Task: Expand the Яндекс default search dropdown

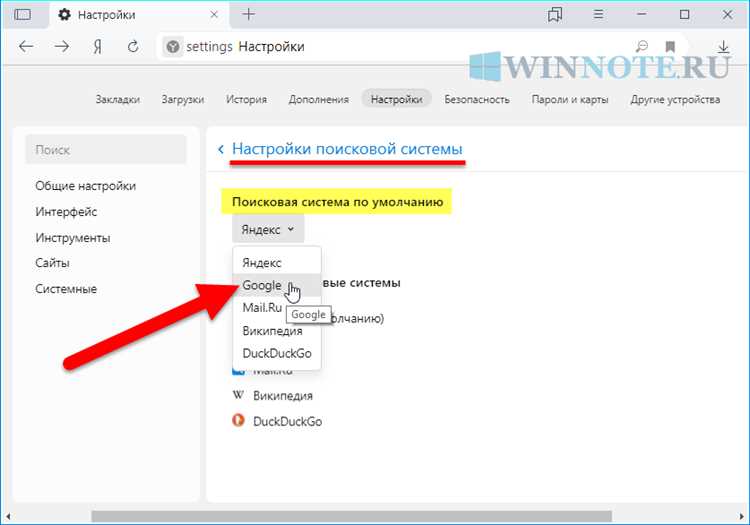Action: (268, 229)
